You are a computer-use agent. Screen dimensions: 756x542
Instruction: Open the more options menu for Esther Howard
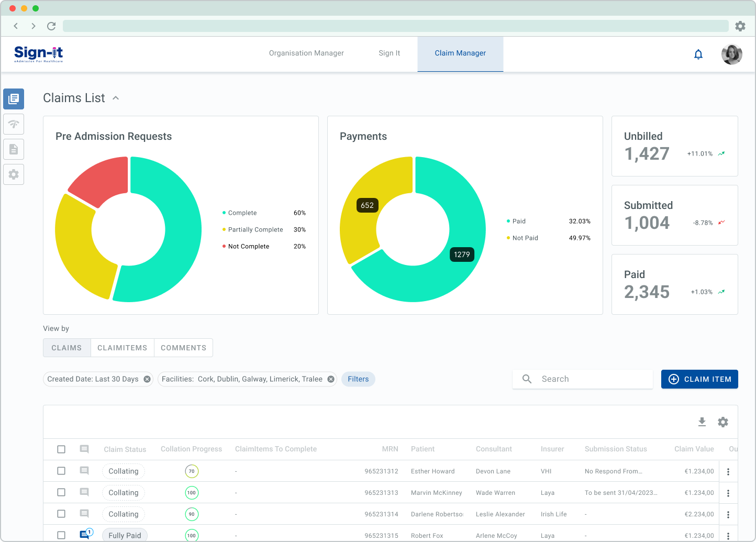(728, 472)
